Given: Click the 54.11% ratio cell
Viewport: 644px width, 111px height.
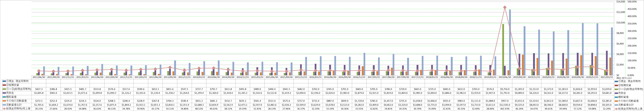Looking at the screenshot, I should tap(170, 109).
